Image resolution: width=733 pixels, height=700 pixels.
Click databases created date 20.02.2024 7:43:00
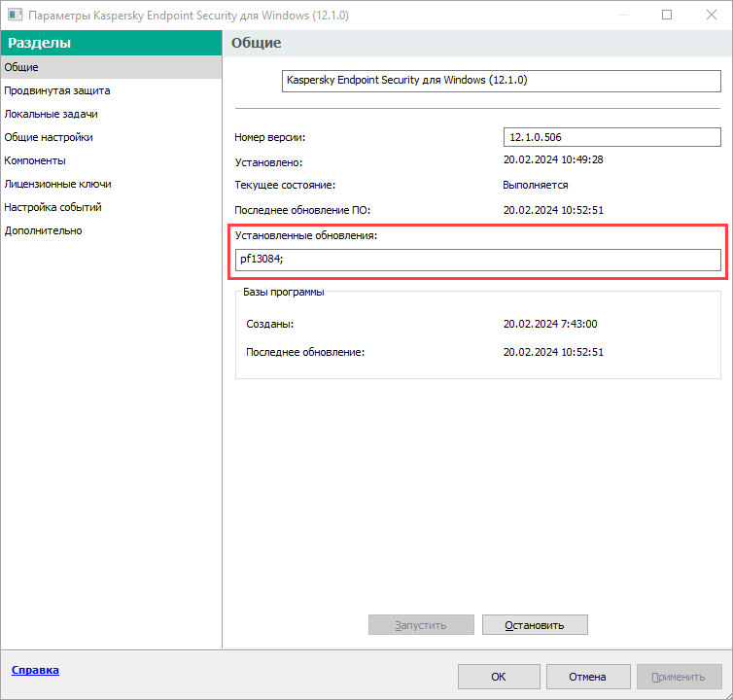pos(550,324)
